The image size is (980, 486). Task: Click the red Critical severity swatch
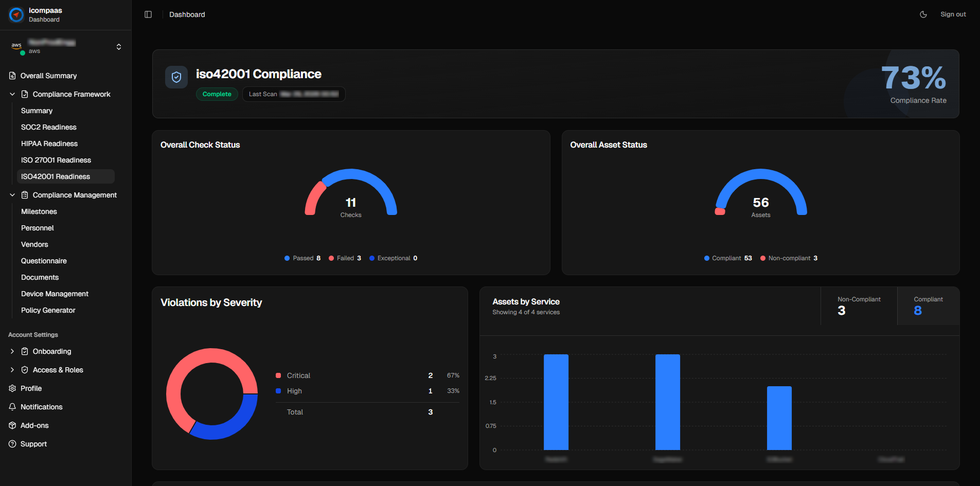click(278, 375)
